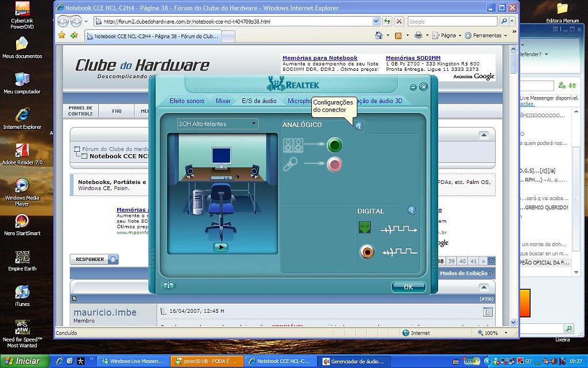The height and width of the screenshot is (368, 588).
Task: Expand the address bar history dropdown
Action: [376, 21]
